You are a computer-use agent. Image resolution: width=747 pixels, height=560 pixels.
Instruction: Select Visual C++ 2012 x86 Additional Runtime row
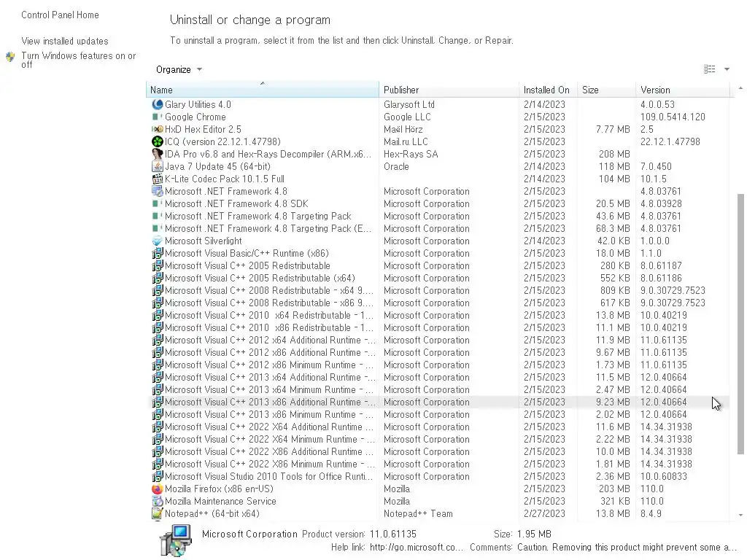pos(438,352)
